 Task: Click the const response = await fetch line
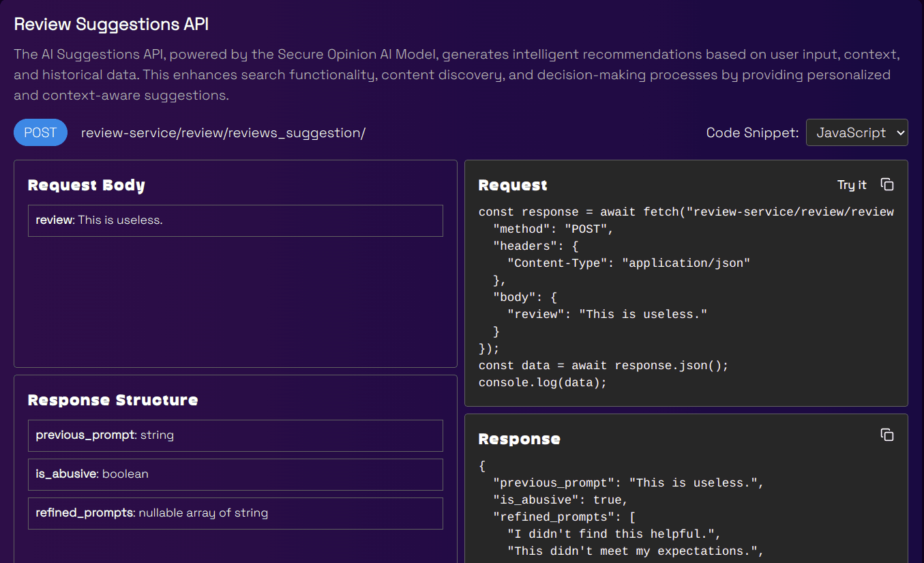click(x=686, y=212)
